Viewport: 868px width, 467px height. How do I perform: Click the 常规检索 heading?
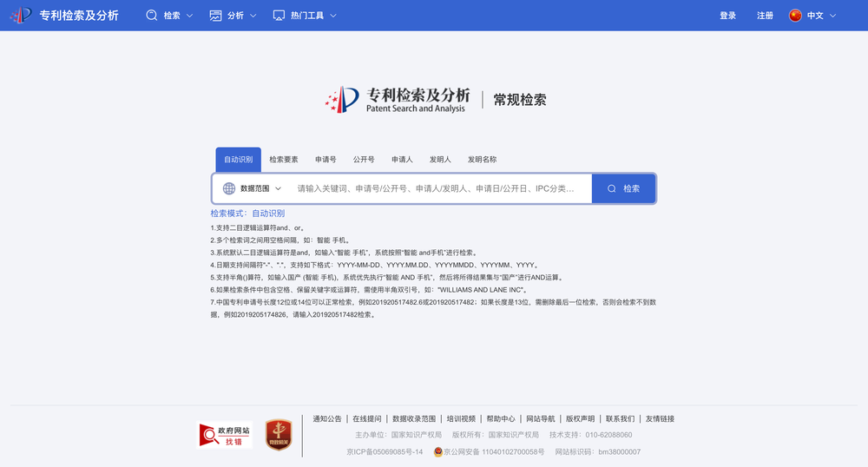click(520, 100)
